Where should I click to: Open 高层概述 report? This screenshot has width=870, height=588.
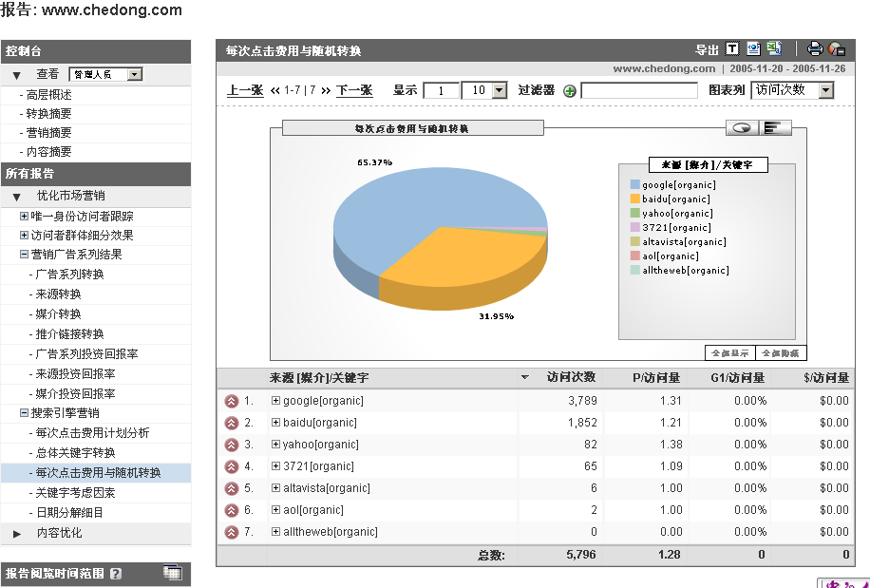pyautogui.click(x=48, y=95)
